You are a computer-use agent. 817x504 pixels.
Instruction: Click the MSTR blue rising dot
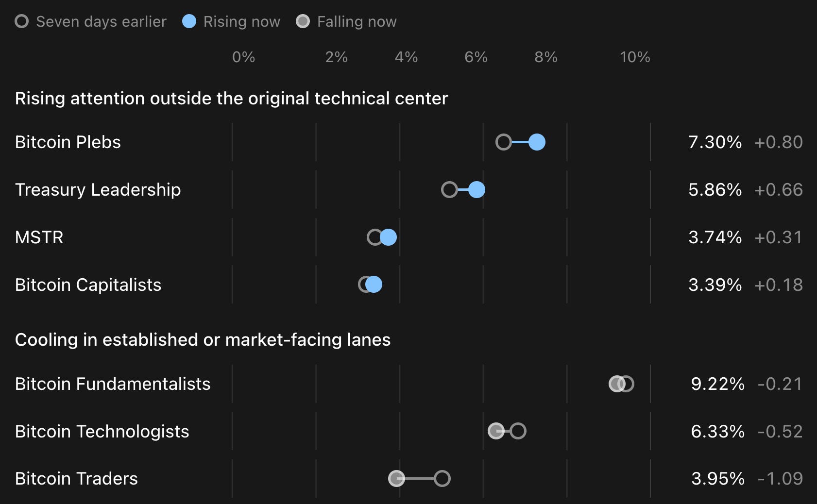388,237
